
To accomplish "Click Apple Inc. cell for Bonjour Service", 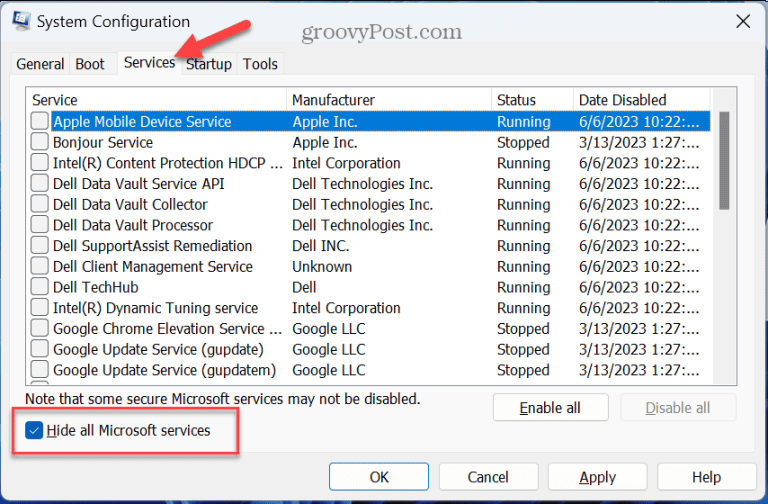I will [x=325, y=143].
